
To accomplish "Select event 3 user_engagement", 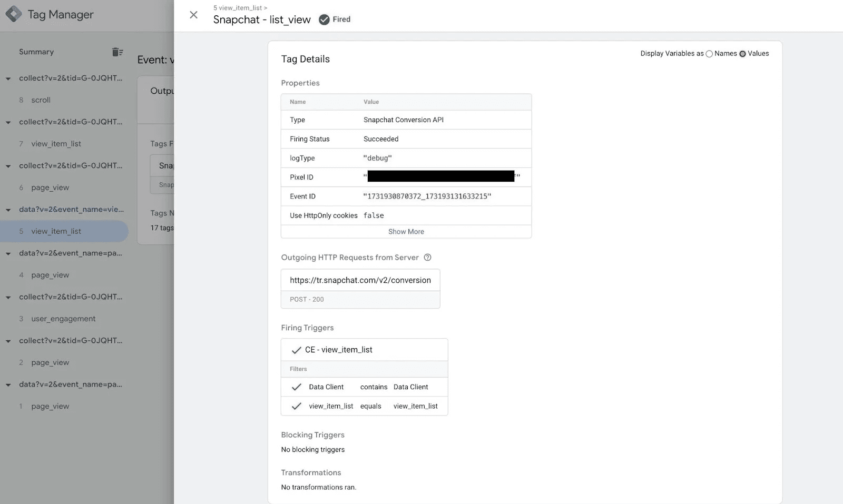I will pos(64,319).
